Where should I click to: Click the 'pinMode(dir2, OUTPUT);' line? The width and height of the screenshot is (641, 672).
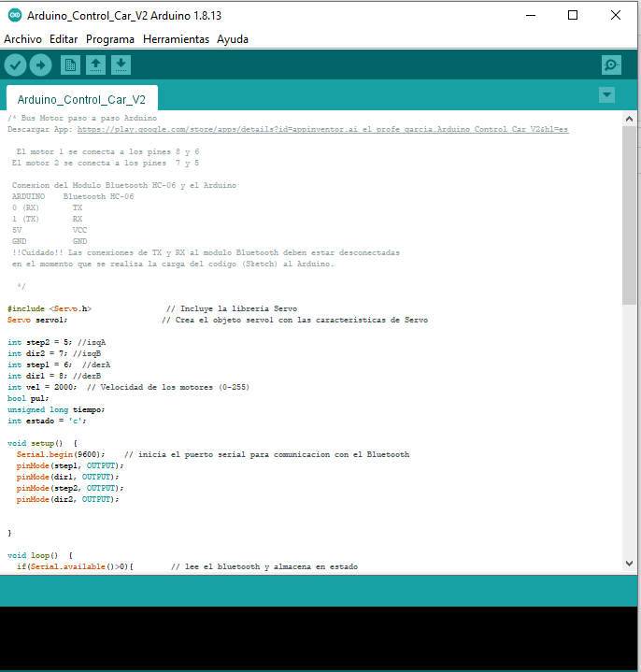(67, 499)
